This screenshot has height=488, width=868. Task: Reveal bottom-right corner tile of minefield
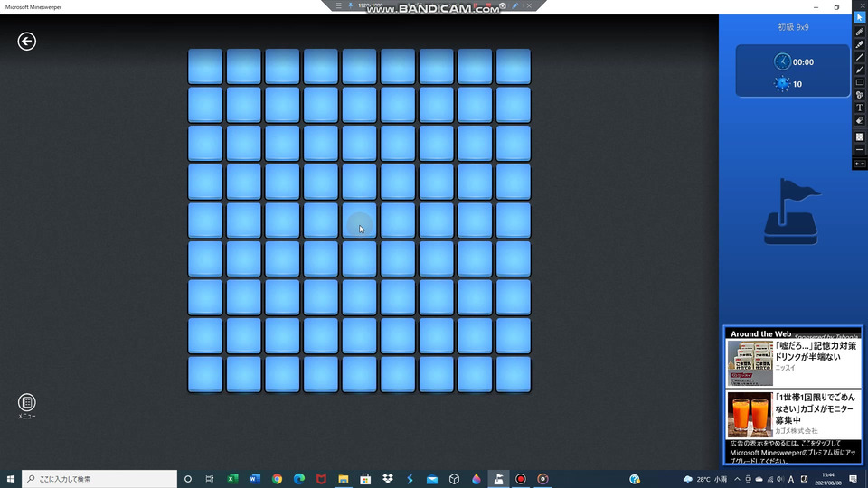[x=514, y=374]
